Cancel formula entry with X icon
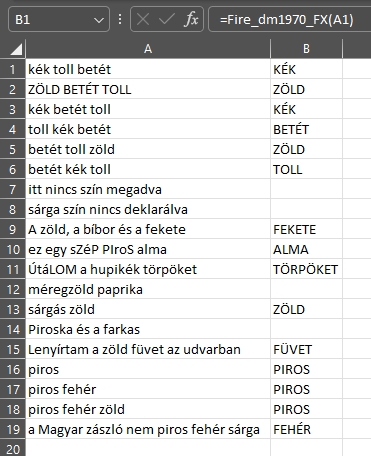Image resolution: width=371 pixels, height=456 pixels. tap(143, 19)
